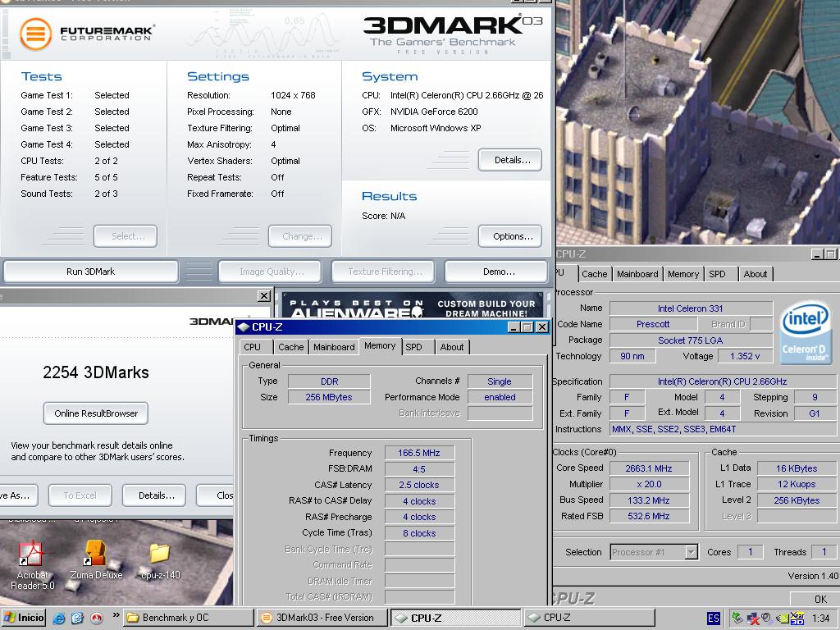This screenshot has height=630, width=840.
Task: Switch to the Benchmark y OC taskbar folder
Action: coord(188,618)
